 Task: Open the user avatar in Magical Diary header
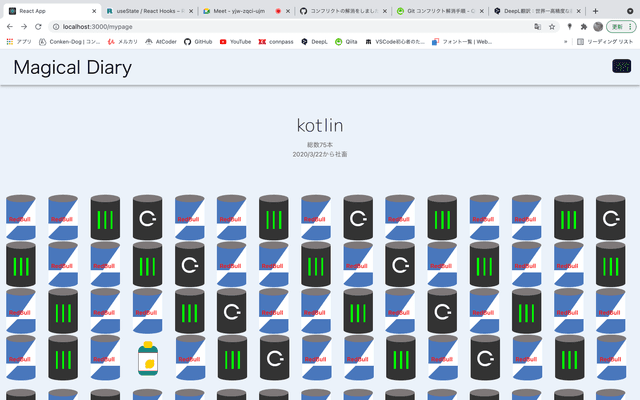tap(621, 66)
